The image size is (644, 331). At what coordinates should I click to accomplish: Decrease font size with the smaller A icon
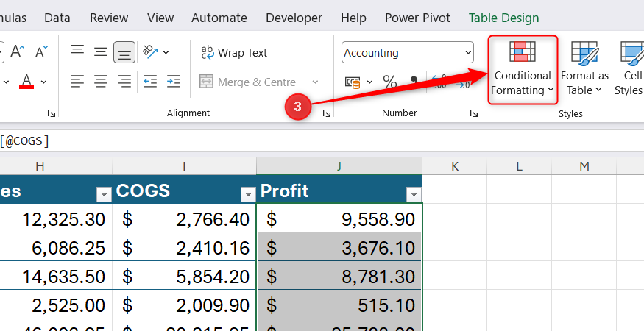(x=41, y=51)
